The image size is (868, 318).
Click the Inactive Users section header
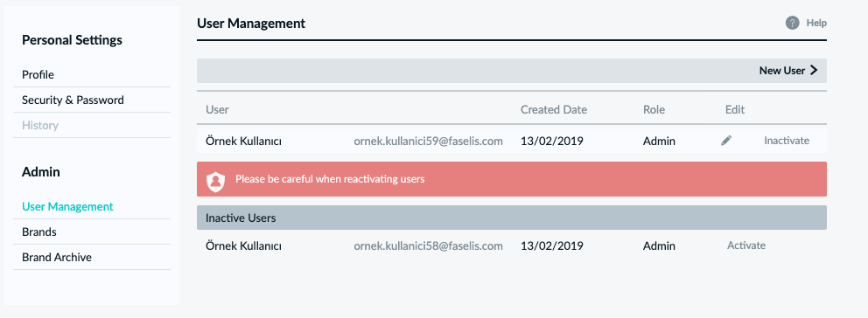point(512,218)
